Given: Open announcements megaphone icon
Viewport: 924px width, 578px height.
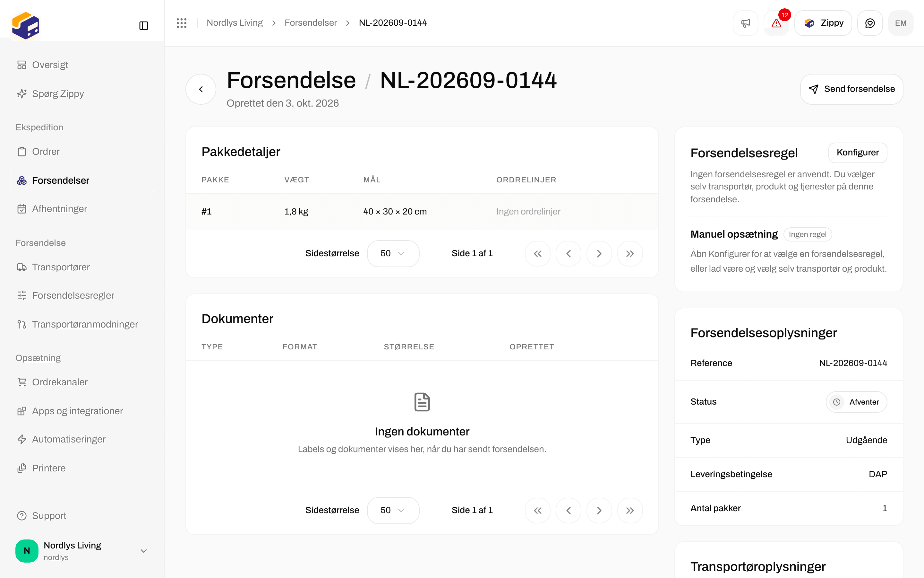Looking at the screenshot, I should tap(745, 23).
